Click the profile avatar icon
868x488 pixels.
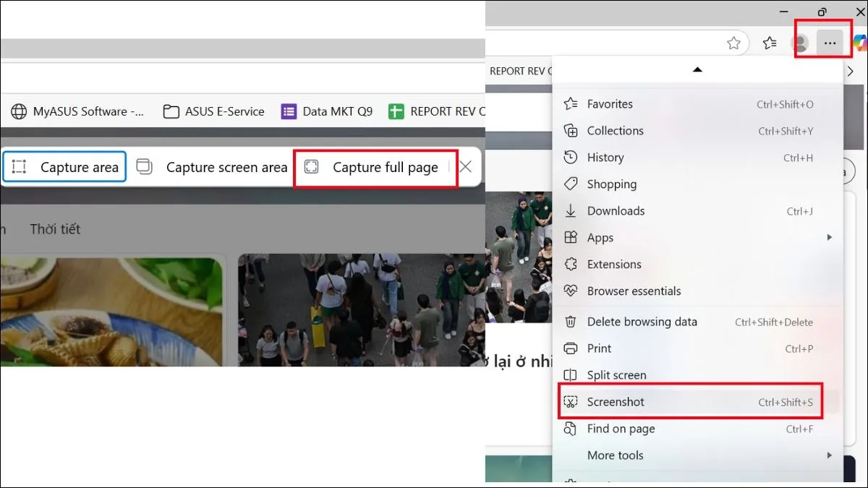[801, 43]
